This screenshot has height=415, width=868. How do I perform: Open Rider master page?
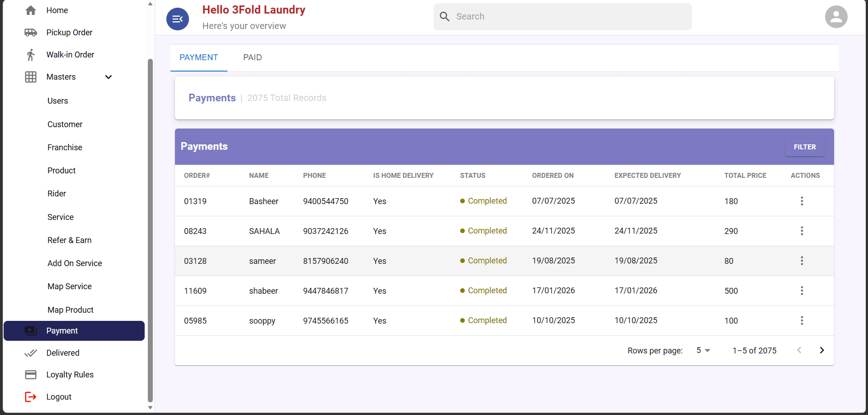click(x=57, y=194)
